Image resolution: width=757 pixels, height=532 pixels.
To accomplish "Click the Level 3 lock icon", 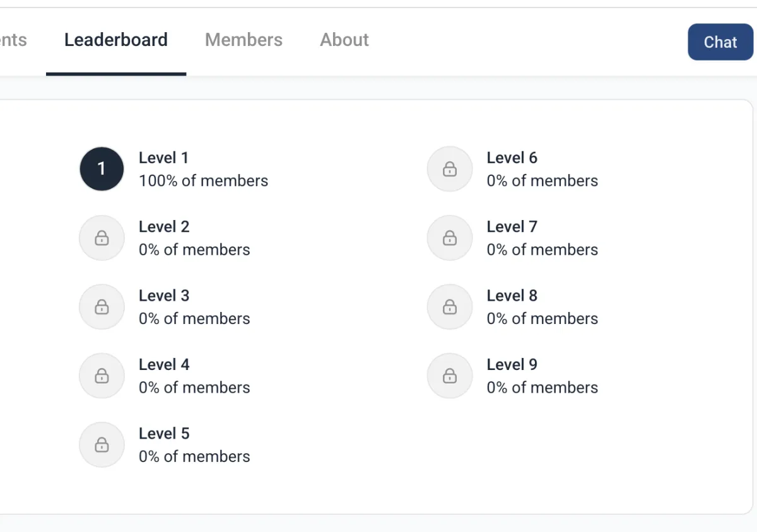I will coord(102,307).
